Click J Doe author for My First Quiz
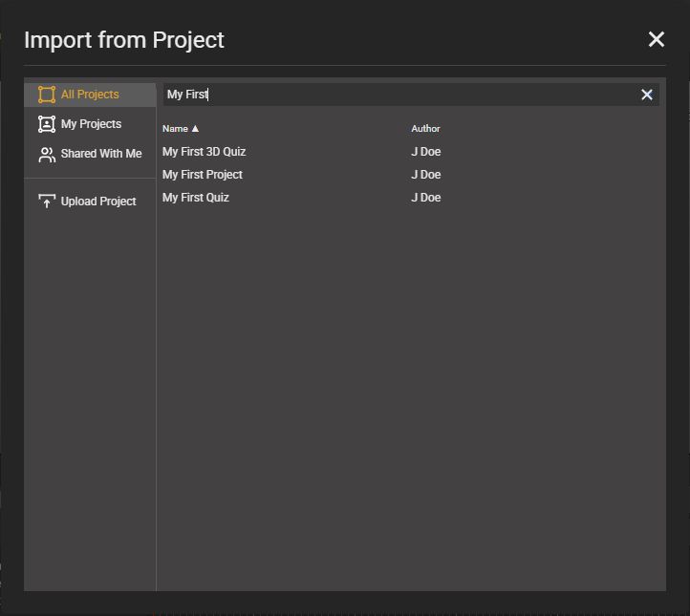The height and width of the screenshot is (616, 690). (426, 198)
